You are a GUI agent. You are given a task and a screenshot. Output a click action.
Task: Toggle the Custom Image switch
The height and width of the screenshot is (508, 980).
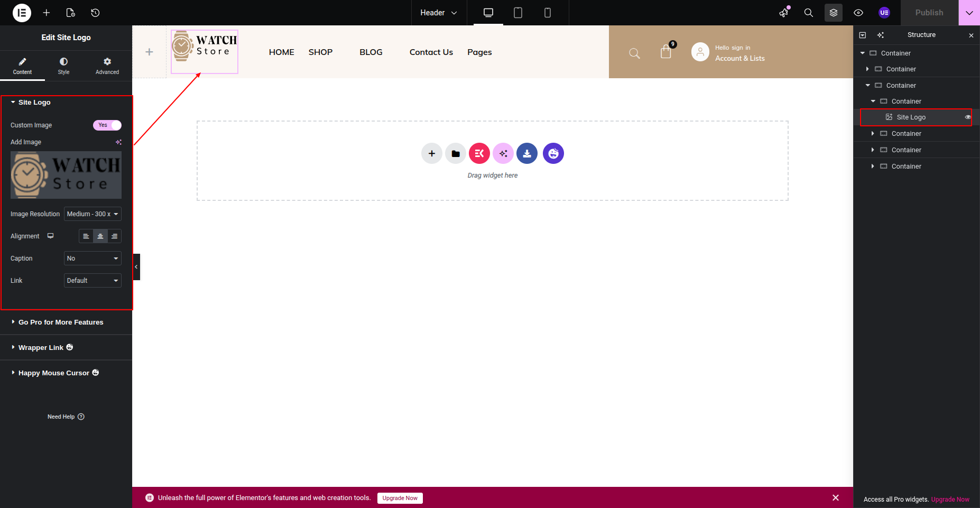click(x=107, y=125)
